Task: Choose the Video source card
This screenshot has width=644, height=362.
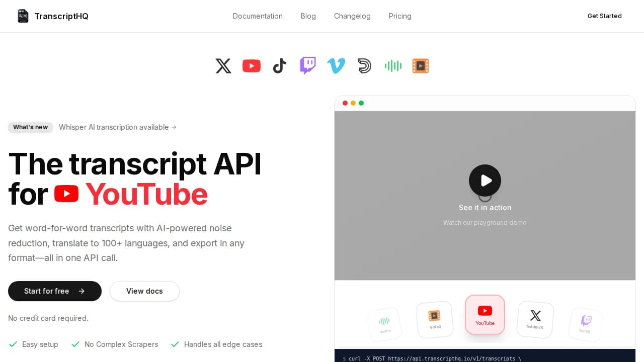Action: pos(434,320)
